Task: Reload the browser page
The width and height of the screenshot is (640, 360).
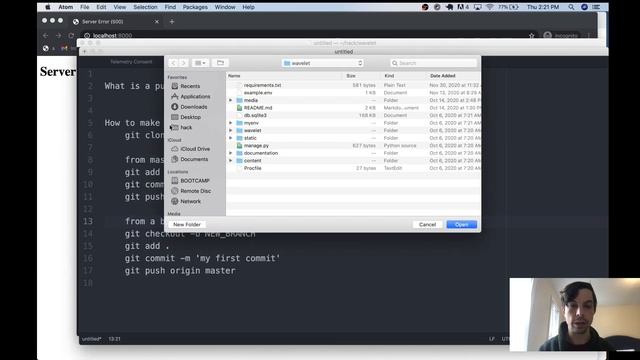Action: [x=71, y=36]
